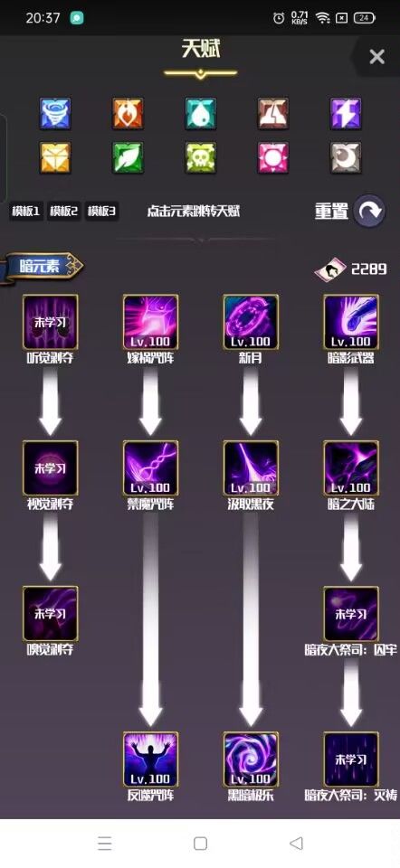Switch to 模板3 template tab
400x868 pixels.
tap(101, 212)
